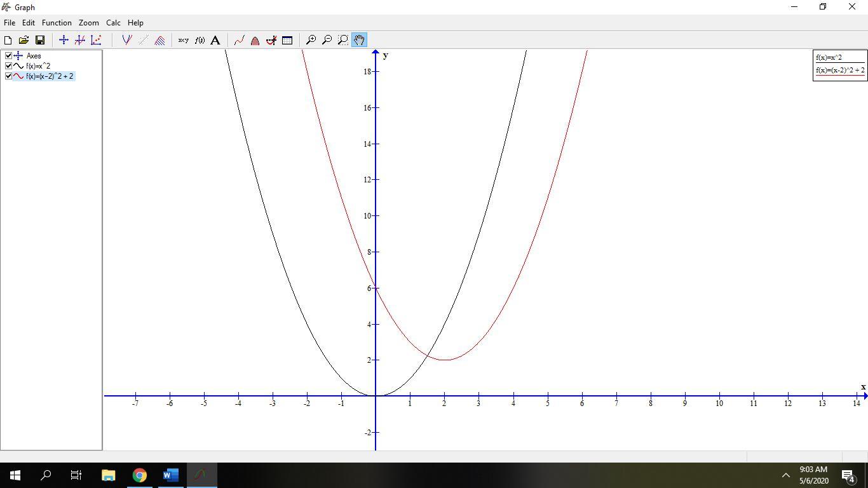868x488 pixels.
Task: Open the notification center
Action: [848, 475]
